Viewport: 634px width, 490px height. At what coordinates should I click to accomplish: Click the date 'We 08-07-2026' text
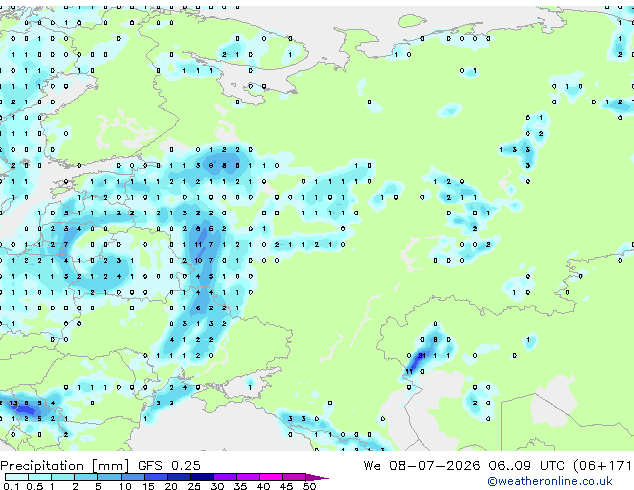click(422, 466)
